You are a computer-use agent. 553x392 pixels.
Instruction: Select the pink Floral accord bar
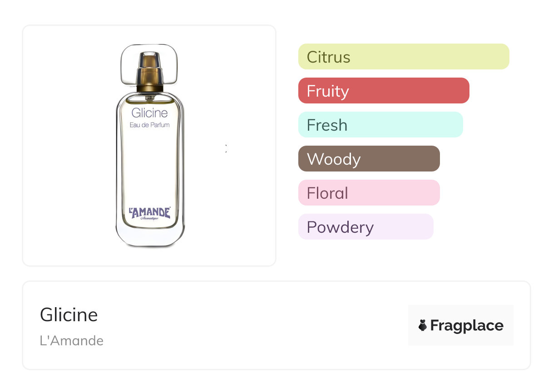tap(369, 193)
